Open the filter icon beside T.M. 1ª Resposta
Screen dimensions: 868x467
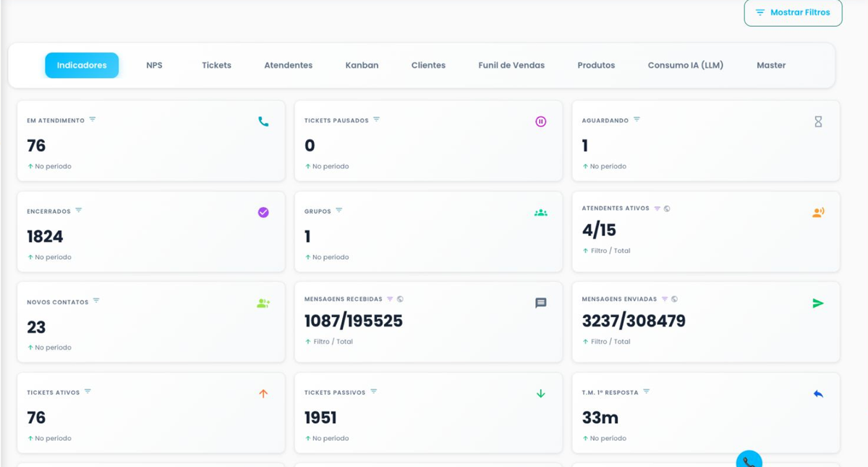coord(647,392)
